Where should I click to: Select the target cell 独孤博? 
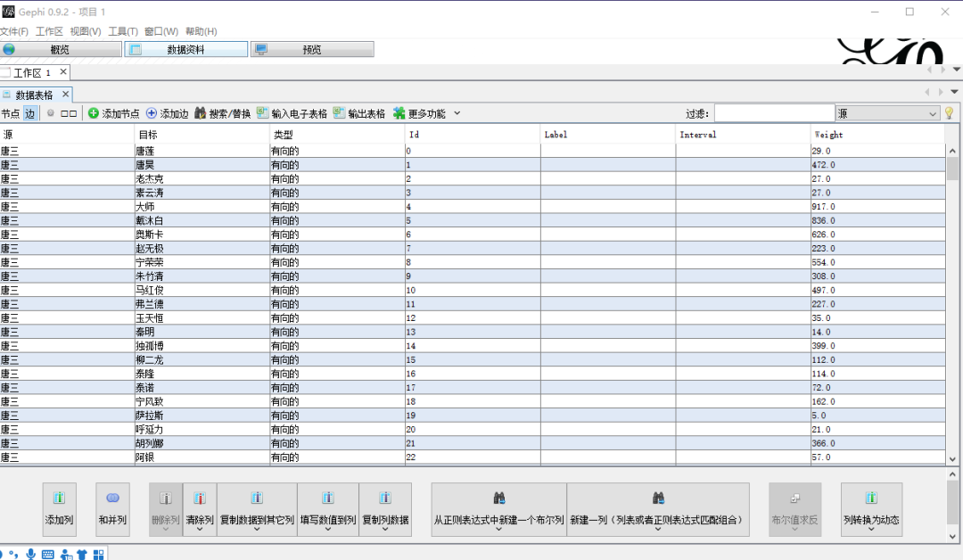tap(202, 346)
